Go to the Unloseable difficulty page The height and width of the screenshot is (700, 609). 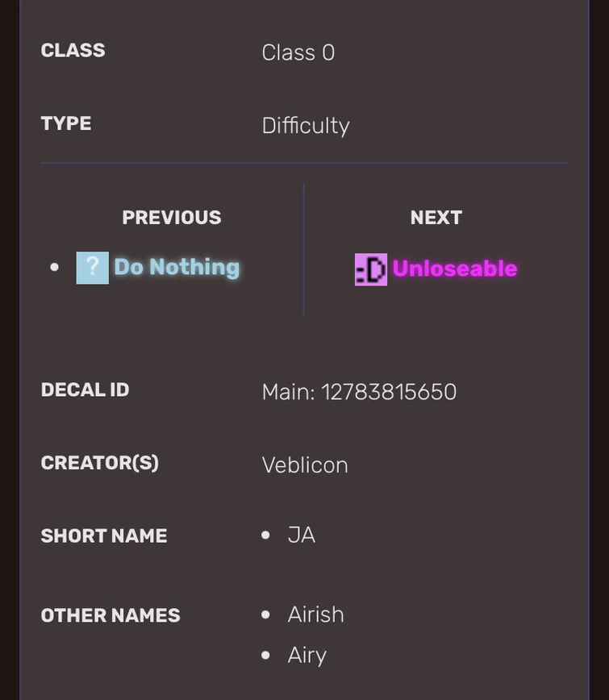tap(454, 269)
